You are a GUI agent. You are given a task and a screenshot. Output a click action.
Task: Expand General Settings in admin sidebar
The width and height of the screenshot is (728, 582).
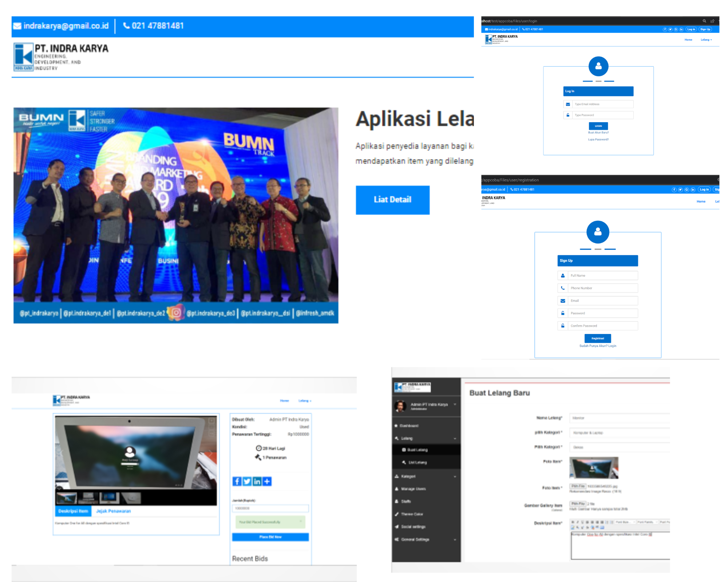(426, 539)
